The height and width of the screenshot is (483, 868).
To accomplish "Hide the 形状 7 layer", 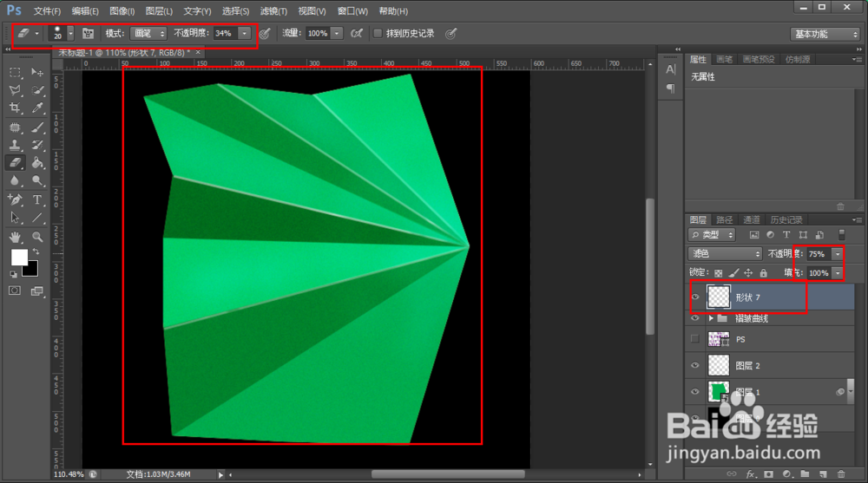I will (695, 297).
